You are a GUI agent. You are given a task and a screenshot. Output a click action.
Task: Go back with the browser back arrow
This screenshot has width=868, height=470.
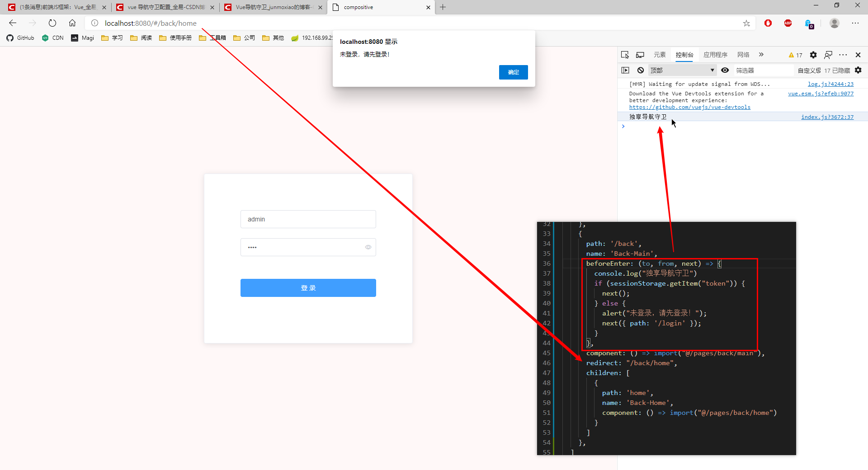click(x=13, y=23)
